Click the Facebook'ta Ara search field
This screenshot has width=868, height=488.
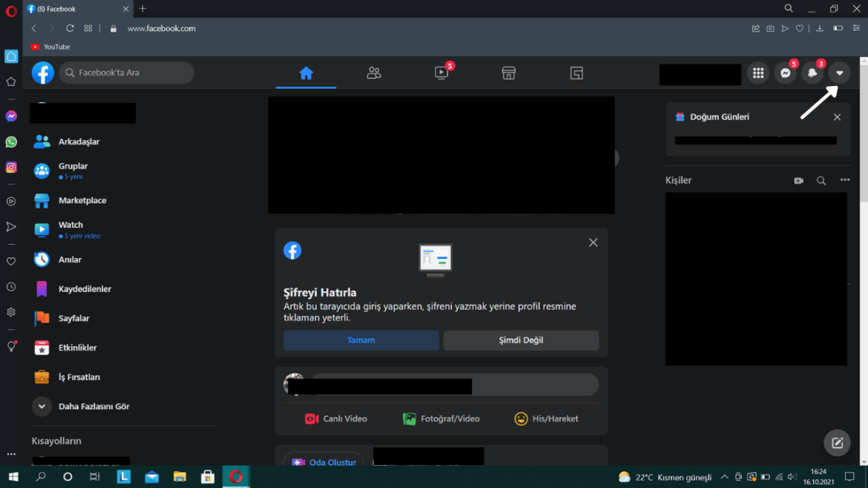[128, 73]
